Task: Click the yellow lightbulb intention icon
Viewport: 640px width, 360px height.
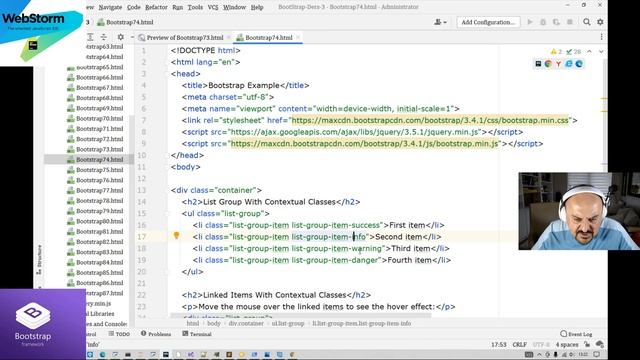Action: pyautogui.click(x=176, y=236)
